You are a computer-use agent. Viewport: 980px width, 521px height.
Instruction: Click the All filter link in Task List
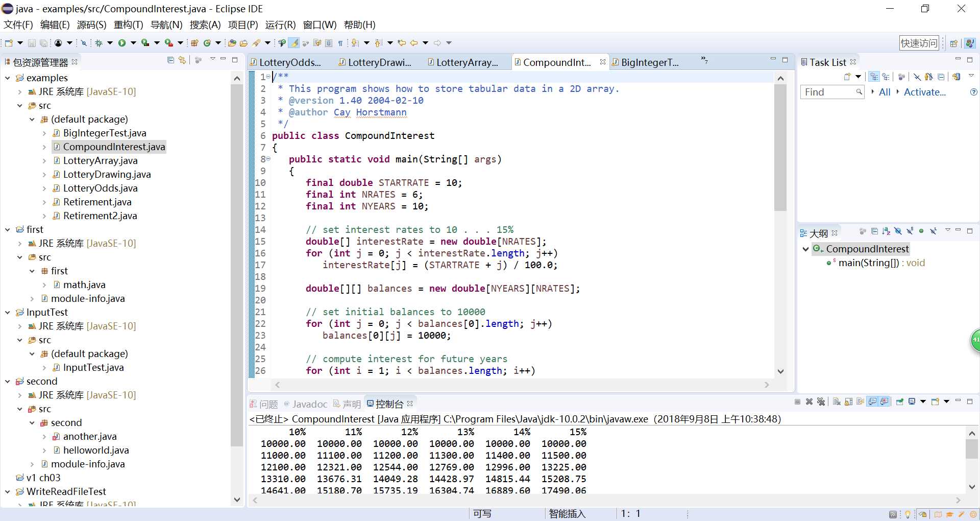click(x=885, y=92)
